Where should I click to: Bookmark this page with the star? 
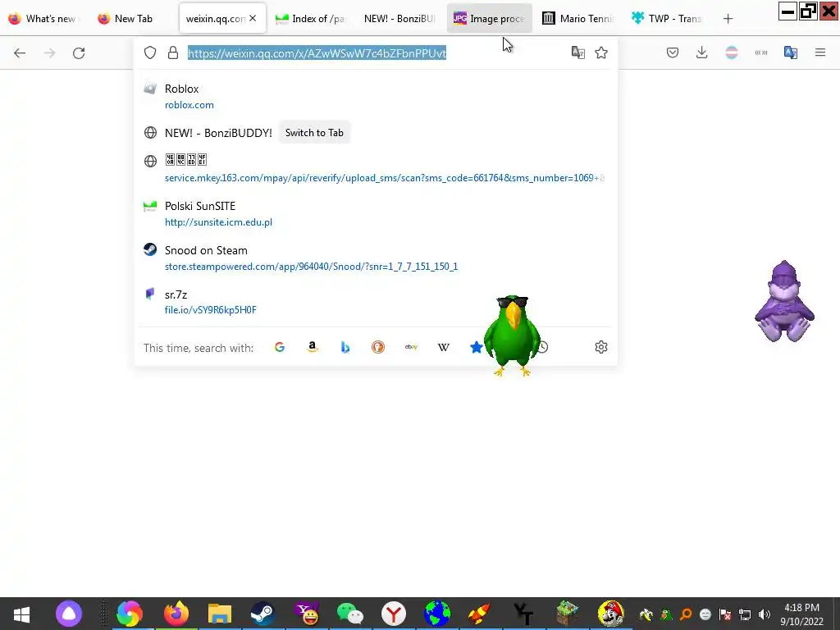pyautogui.click(x=601, y=52)
